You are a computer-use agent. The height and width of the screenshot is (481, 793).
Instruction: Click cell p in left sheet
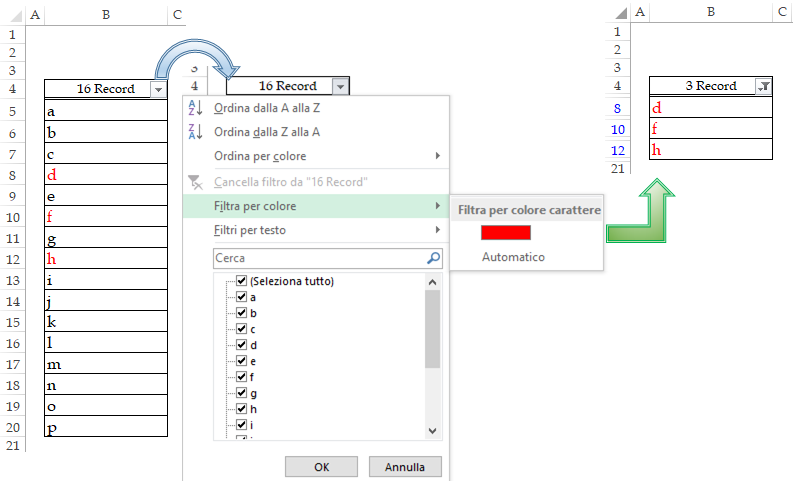click(106, 427)
